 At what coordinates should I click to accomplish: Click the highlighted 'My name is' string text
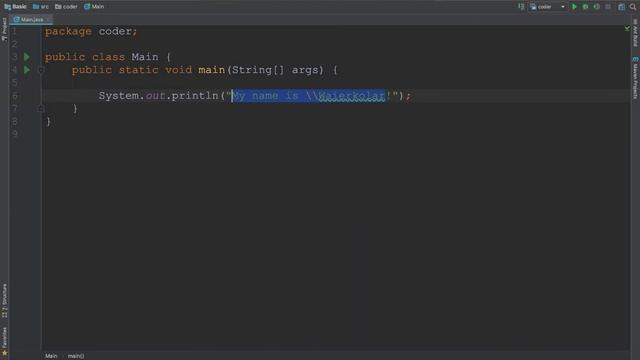click(x=265, y=96)
